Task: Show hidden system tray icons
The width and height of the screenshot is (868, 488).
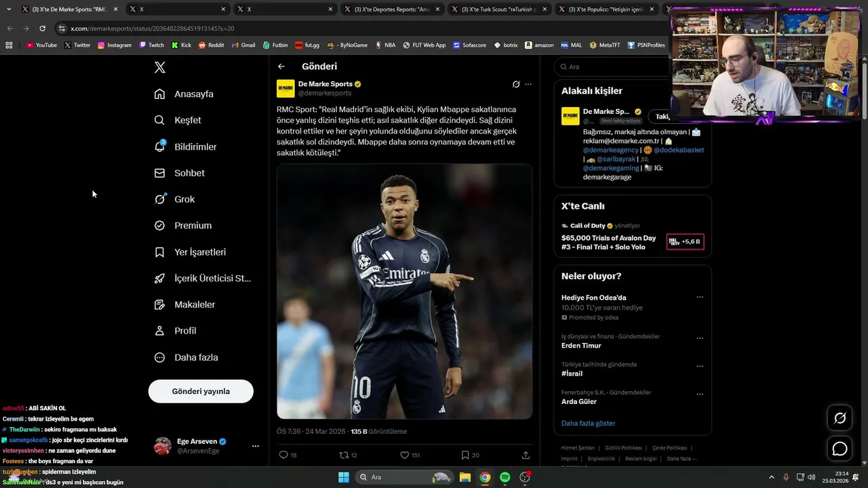Action: click(x=771, y=477)
